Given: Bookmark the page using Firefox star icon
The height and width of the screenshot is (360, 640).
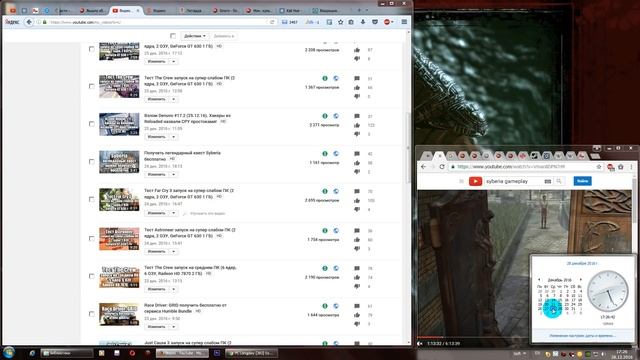Looking at the screenshot, I should (x=340, y=22).
